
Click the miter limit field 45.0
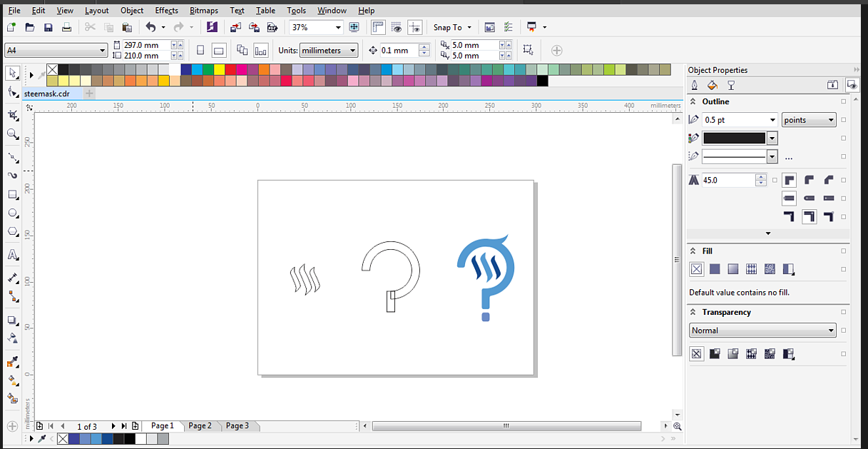pyautogui.click(x=727, y=180)
